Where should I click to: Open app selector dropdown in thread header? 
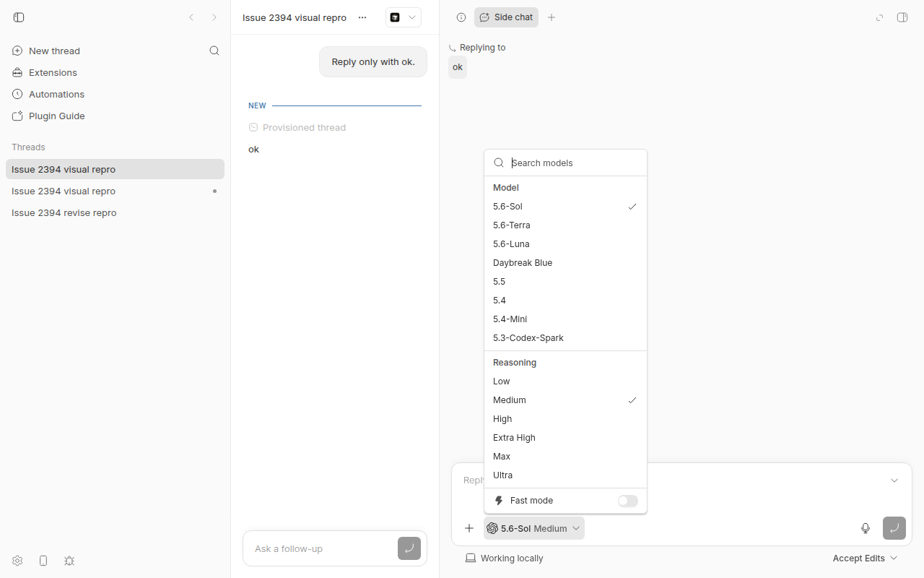(404, 17)
